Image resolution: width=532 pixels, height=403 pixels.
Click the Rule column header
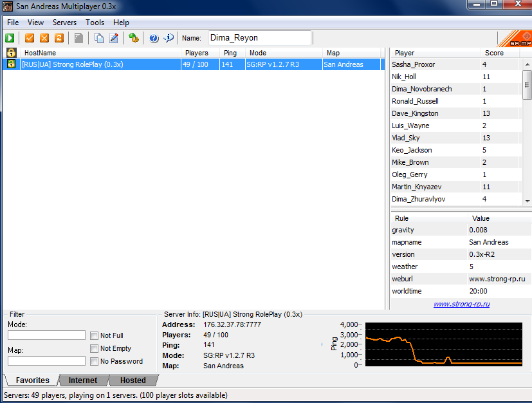[x=429, y=218]
